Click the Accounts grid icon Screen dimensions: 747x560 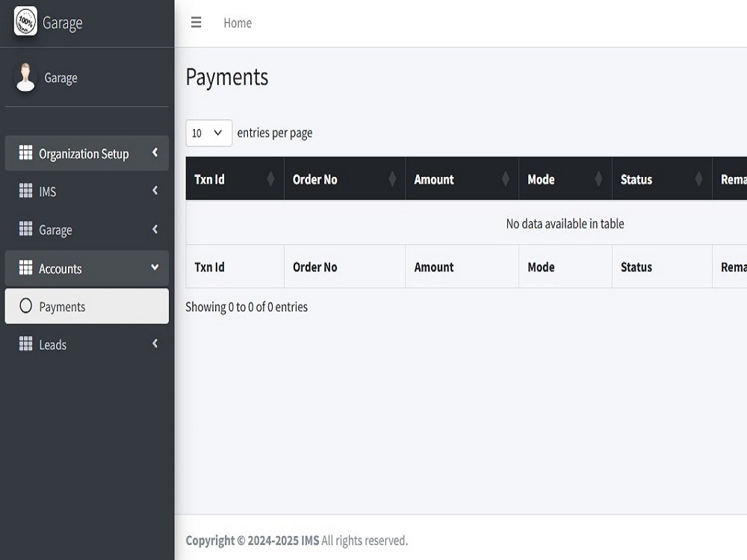[25, 267]
